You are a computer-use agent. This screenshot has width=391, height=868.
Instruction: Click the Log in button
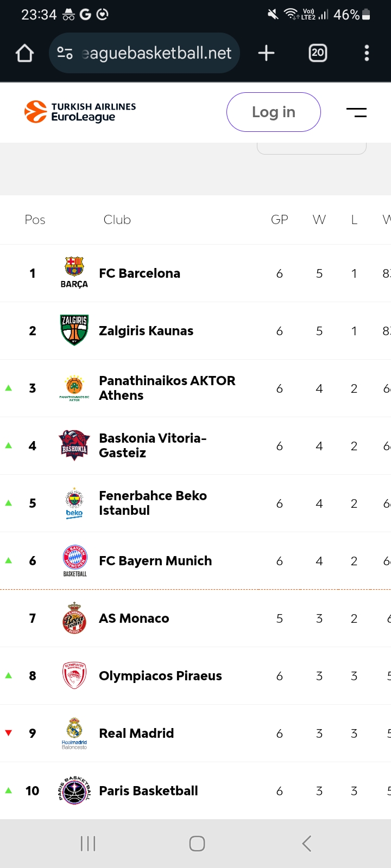(274, 112)
